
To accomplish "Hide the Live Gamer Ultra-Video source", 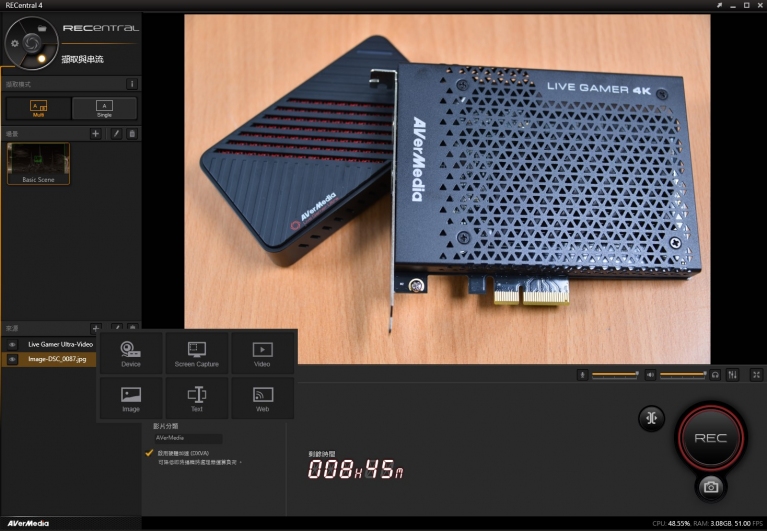I will click(12, 345).
